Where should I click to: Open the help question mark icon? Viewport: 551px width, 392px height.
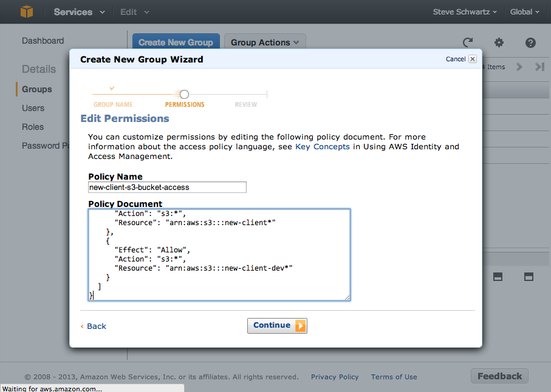click(x=530, y=43)
